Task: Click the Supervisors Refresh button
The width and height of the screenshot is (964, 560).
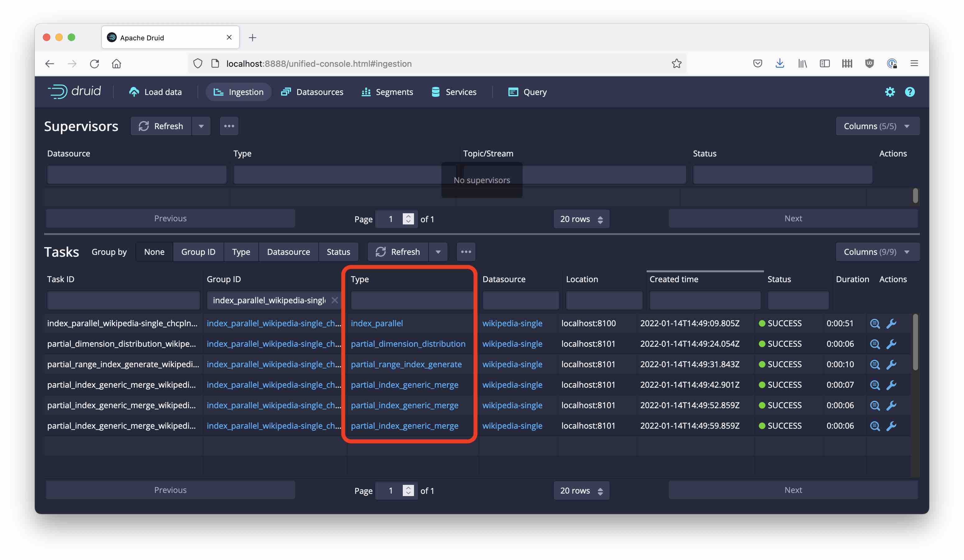Action: click(x=161, y=126)
